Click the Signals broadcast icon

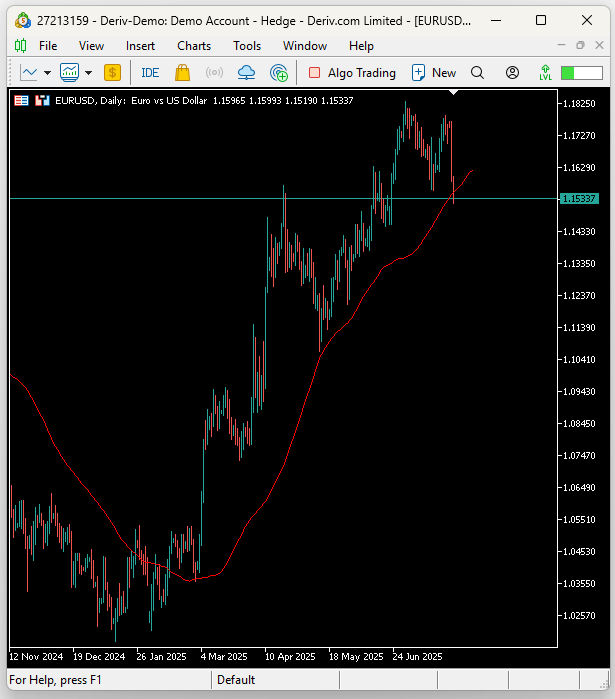coord(214,72)
